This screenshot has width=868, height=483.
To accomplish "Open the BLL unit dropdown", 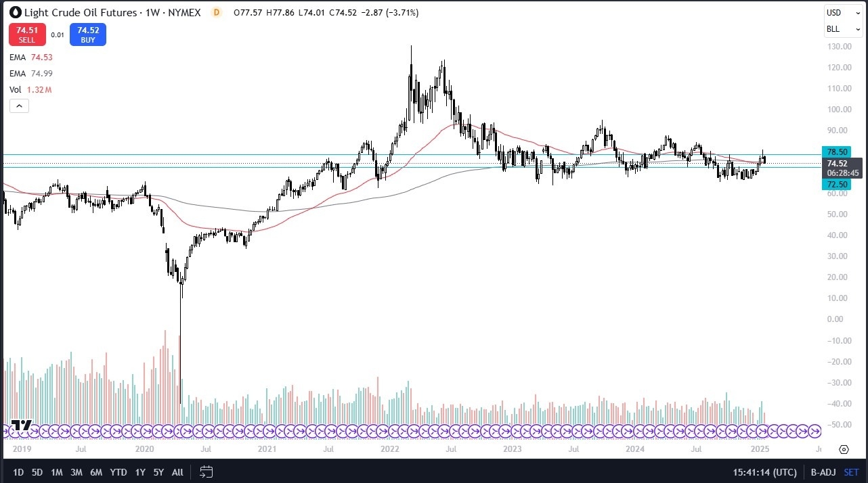I will 842,29.
